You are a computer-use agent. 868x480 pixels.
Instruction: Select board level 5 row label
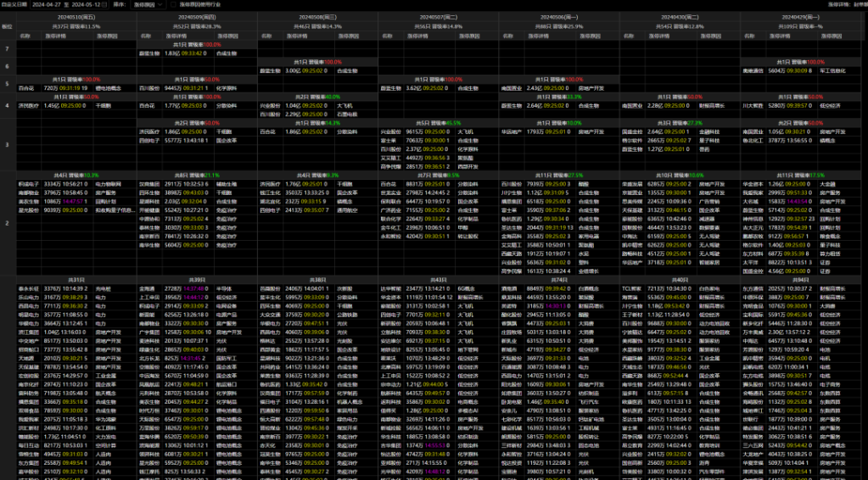7,83
